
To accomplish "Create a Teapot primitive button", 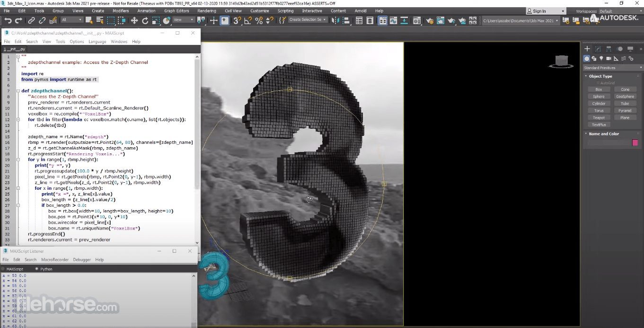I will click(599, 117).
